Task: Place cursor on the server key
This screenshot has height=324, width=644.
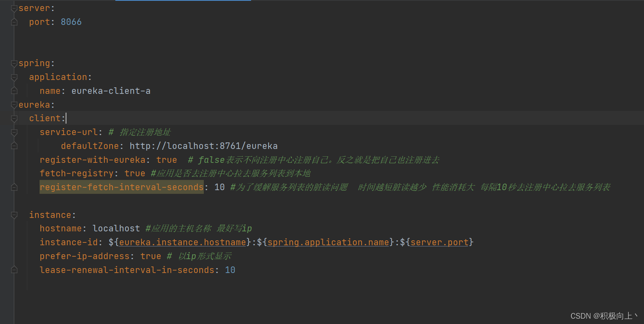Action: tap(34, 8)
